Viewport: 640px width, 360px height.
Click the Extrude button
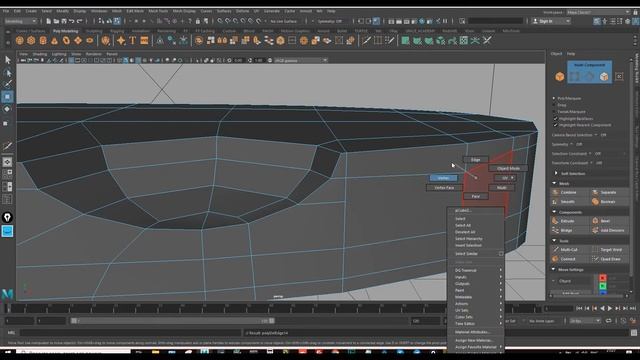point(569,221)
